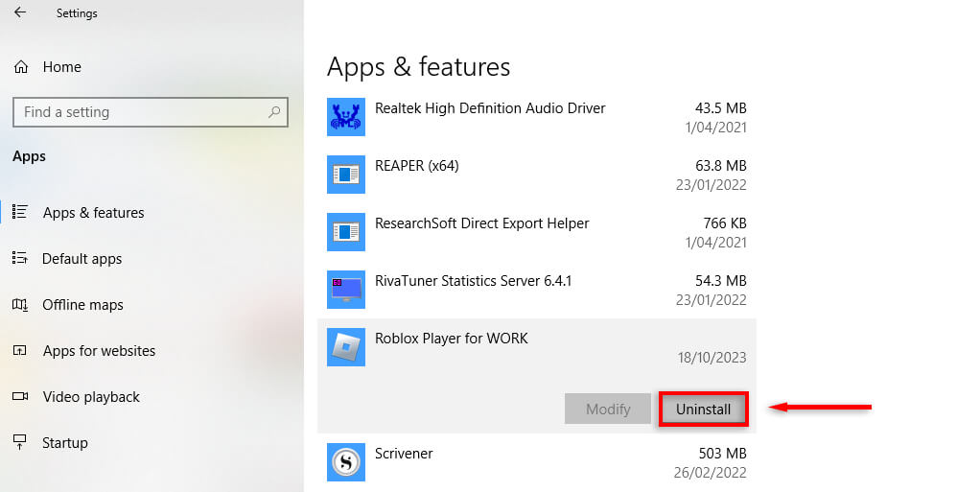Select Video playback in sidebar

coord(91,397)
